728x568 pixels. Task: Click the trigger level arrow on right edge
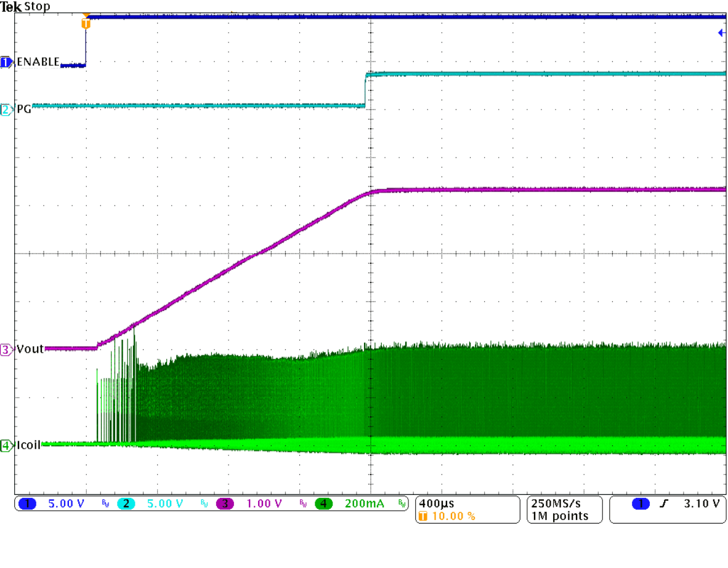[x=722, y=33]
